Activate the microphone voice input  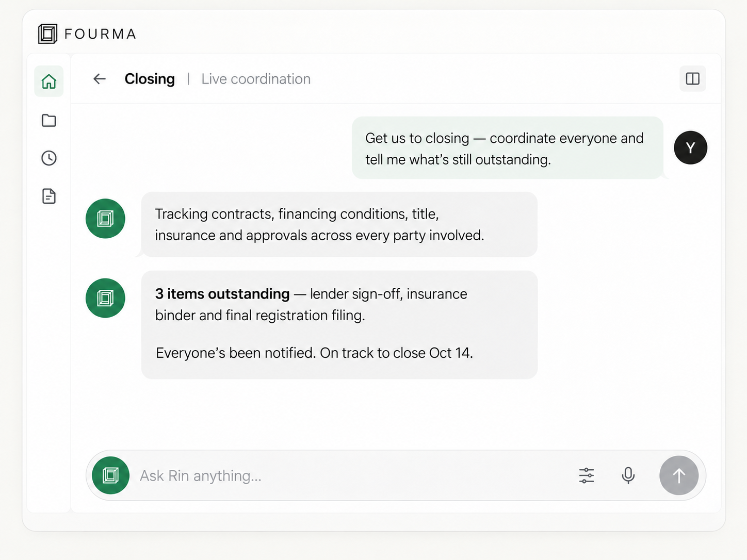[x=628, y=475]
